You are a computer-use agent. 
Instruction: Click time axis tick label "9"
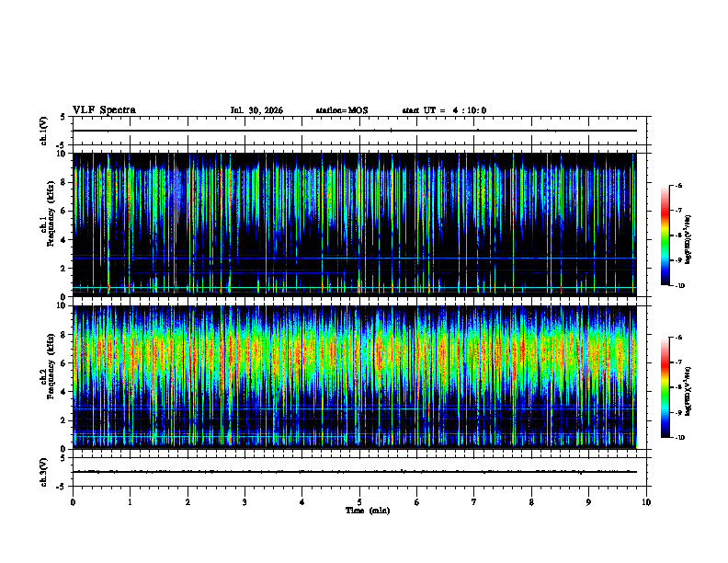pos(588,502)
